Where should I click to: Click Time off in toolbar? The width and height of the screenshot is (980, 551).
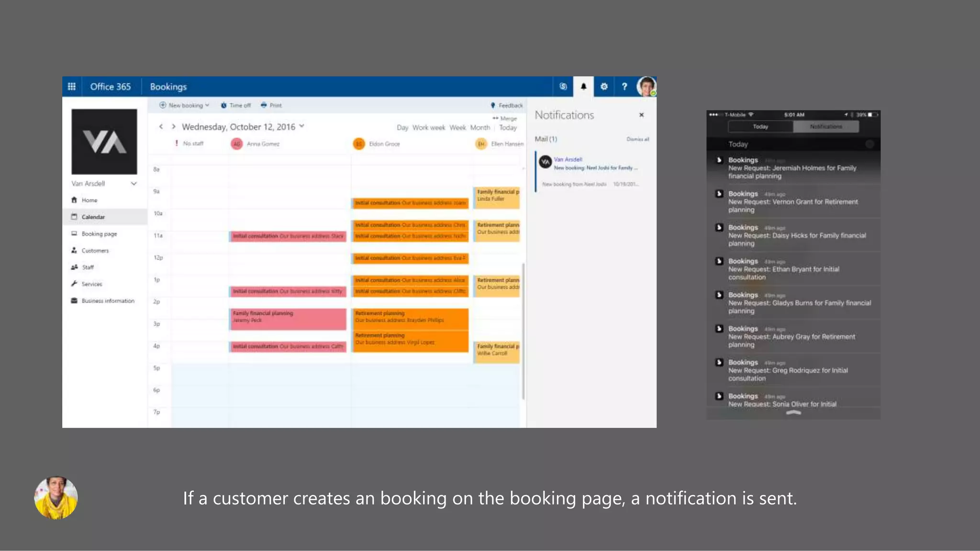coord(235,105)
